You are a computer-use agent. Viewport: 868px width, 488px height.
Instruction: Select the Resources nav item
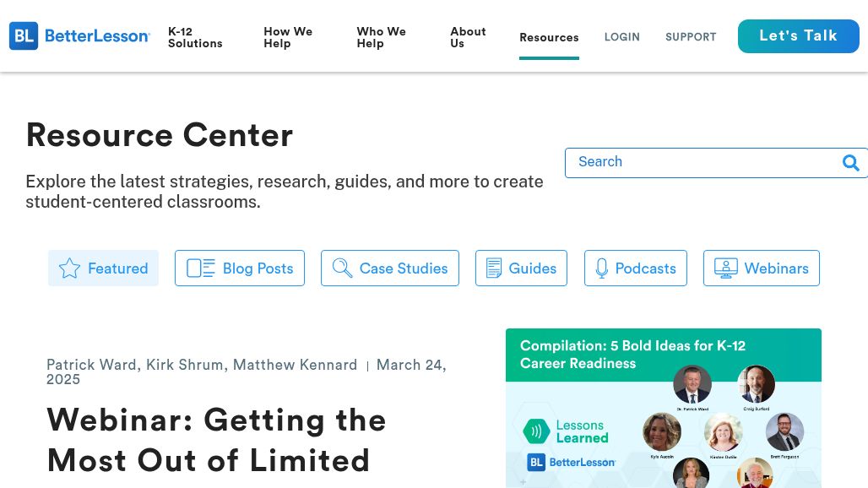[x=549, y=38]
